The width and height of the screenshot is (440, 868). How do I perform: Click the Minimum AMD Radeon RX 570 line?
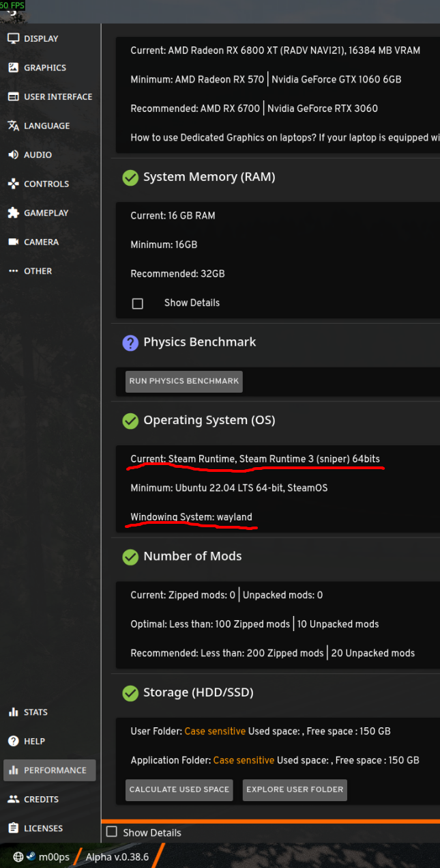tap(266, 79)
